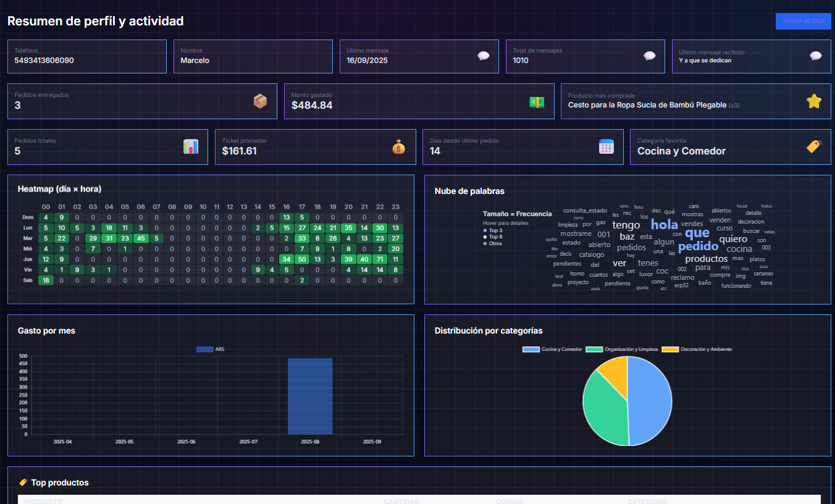835x504 pixels.
Task: Click the bar chart icon in Pedidos totales
Action: pyautogui.click(x=191, y=147)
